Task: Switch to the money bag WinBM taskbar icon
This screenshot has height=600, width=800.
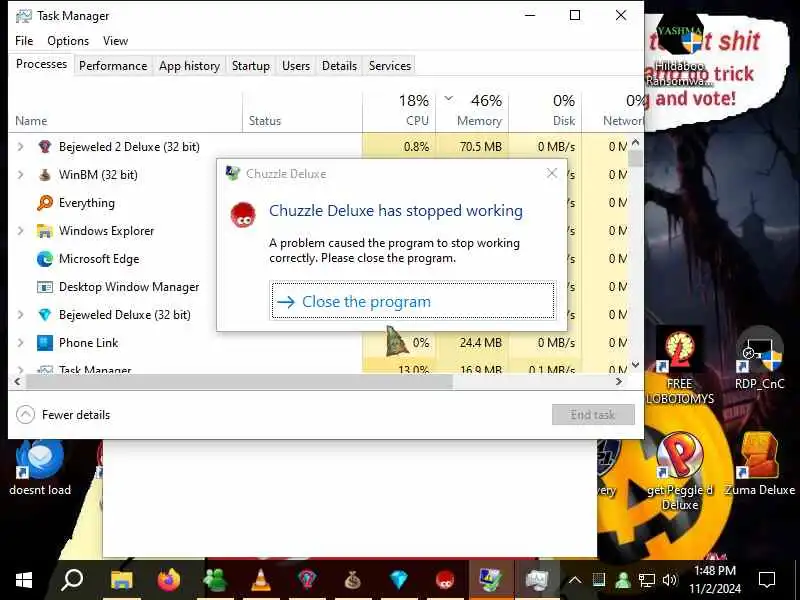Action: (353, 580)
